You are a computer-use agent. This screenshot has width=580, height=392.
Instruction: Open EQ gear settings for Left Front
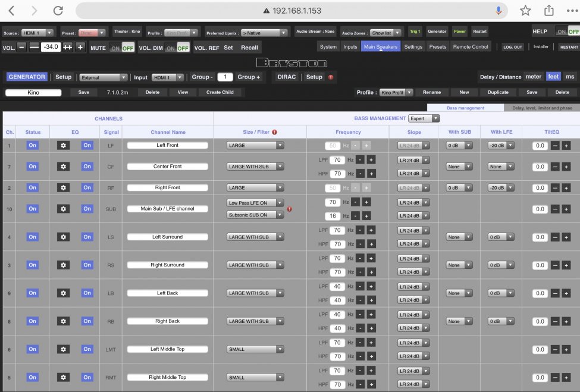[x=64, y=145]
